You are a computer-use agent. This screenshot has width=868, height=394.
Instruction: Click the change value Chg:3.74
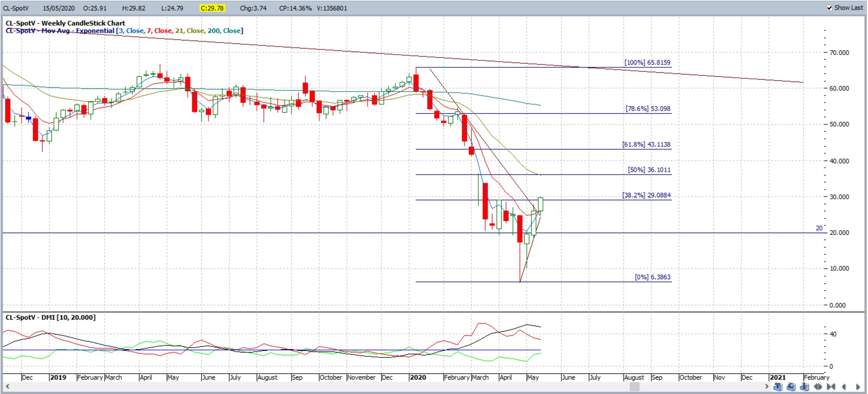click(x=253, y=8)
